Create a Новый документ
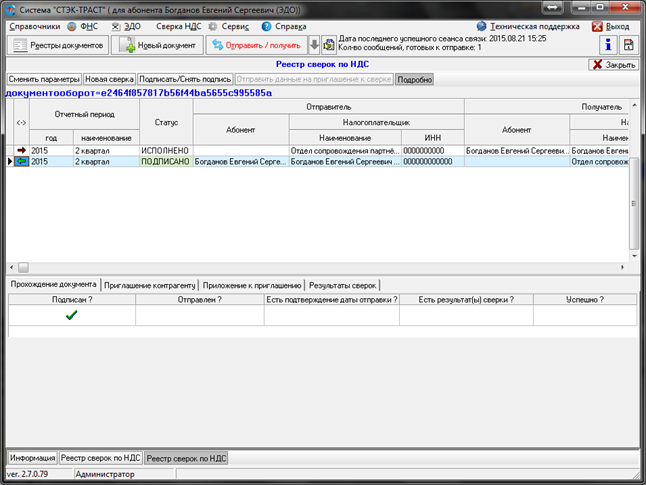Screen dimensions: 646x485 pyautogui.click(x=158, y=45)
